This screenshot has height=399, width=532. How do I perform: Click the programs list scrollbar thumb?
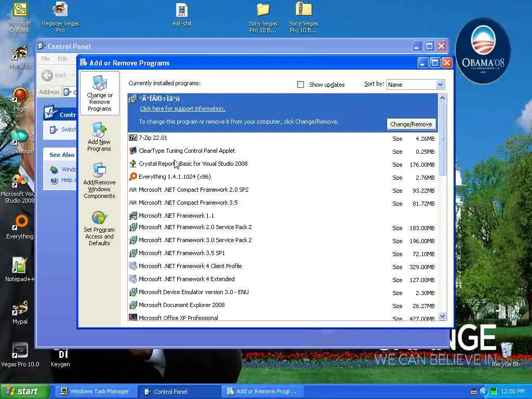click(x=442, y=139)
